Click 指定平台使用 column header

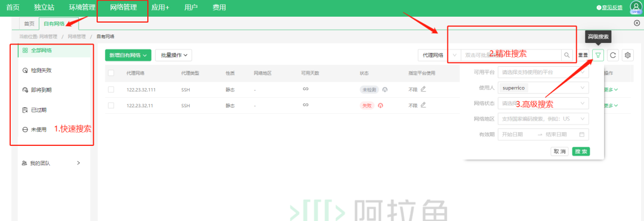point(422,73)
